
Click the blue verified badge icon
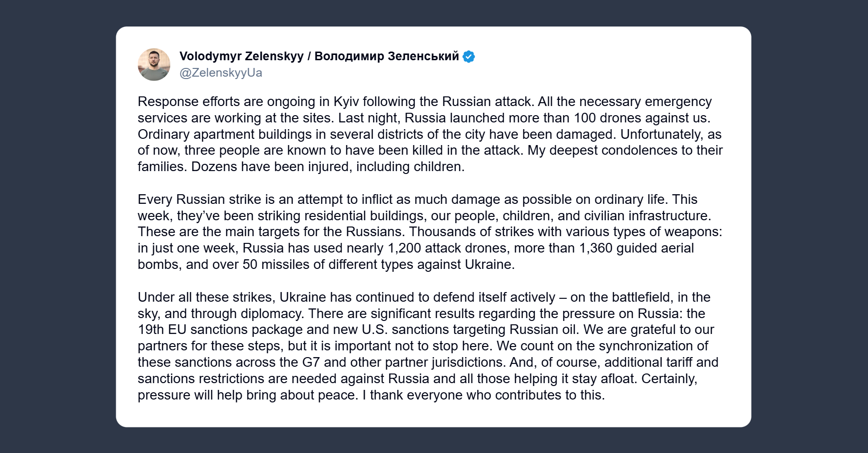469,57
